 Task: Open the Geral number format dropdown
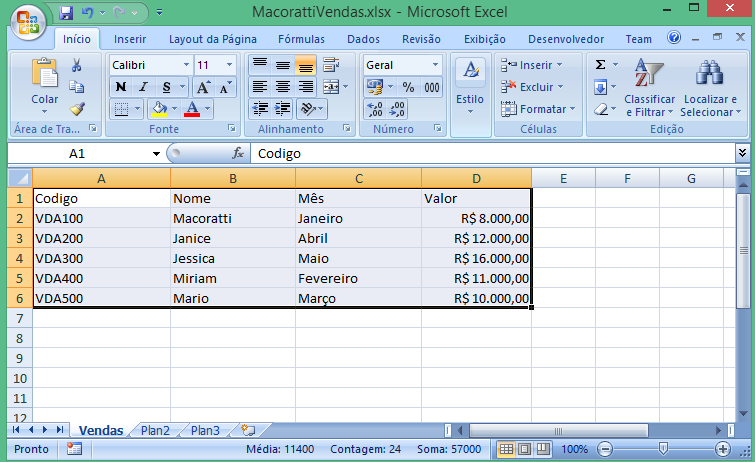(x=435, y=65)
